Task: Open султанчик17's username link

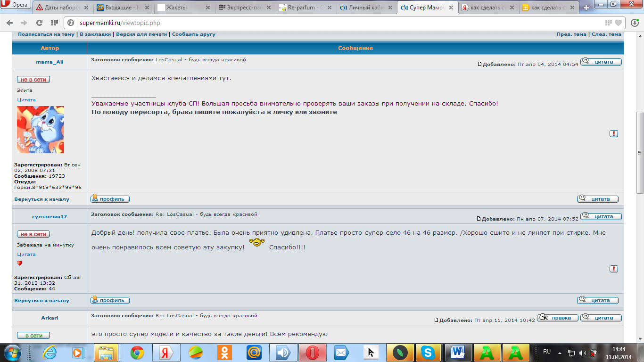Action: point(50,217)
